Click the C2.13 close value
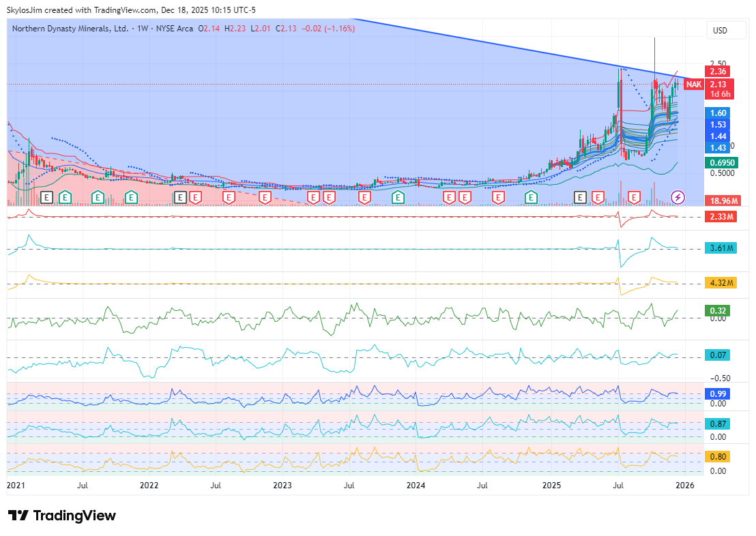This screenshot has height=536, width=756. 286,29
